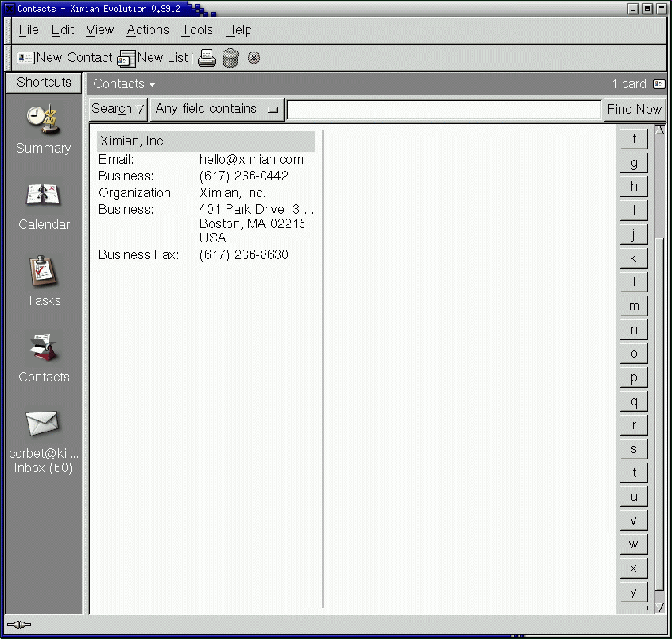Viewport: 672px width, 639px height.
Task: Toggle the offline connection plug icon
Action: [18, 625]
